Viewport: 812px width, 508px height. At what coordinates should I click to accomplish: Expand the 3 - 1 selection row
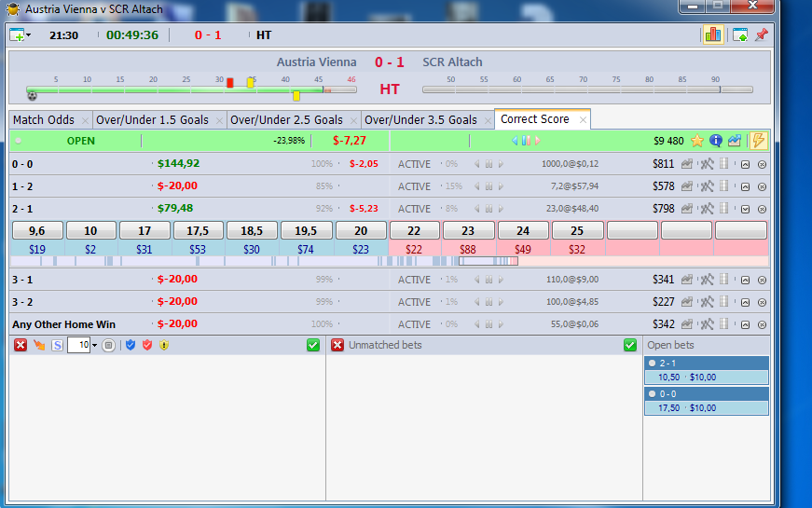(746, 280)
